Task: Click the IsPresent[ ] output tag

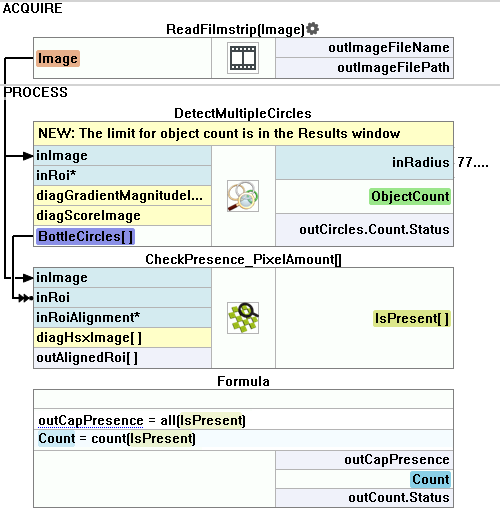Action: [x=412, y=318]
